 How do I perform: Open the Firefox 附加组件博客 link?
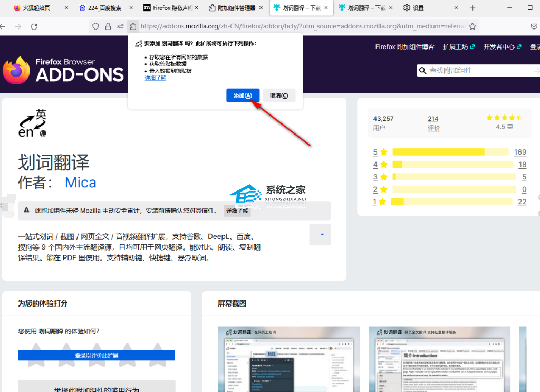[404, 47]
